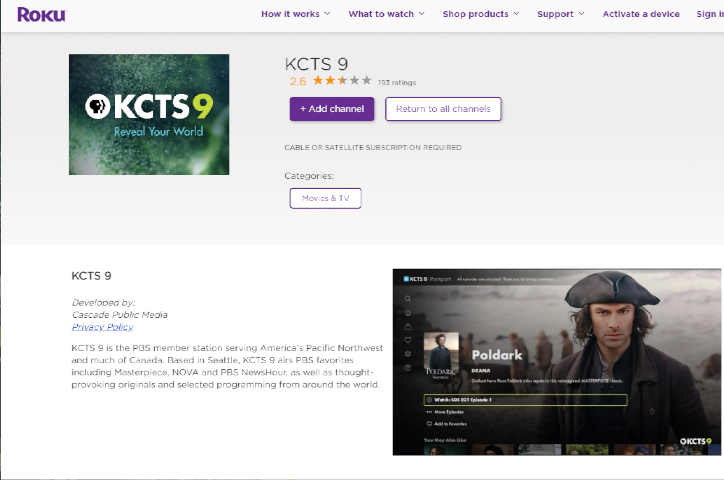Open the How it works menu
The width and height of the screenshot is (724, 480).
(x=290, y=14)
